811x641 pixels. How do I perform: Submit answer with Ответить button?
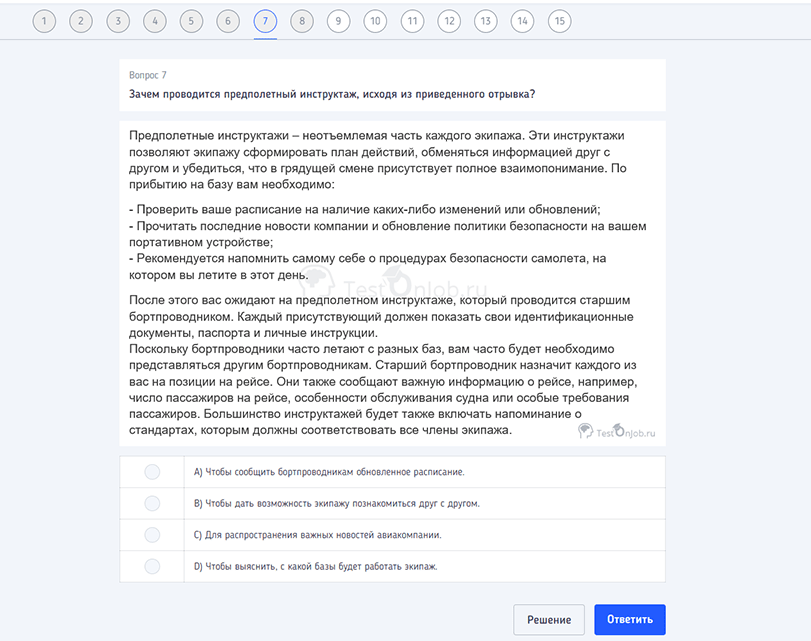click(629, 620)
